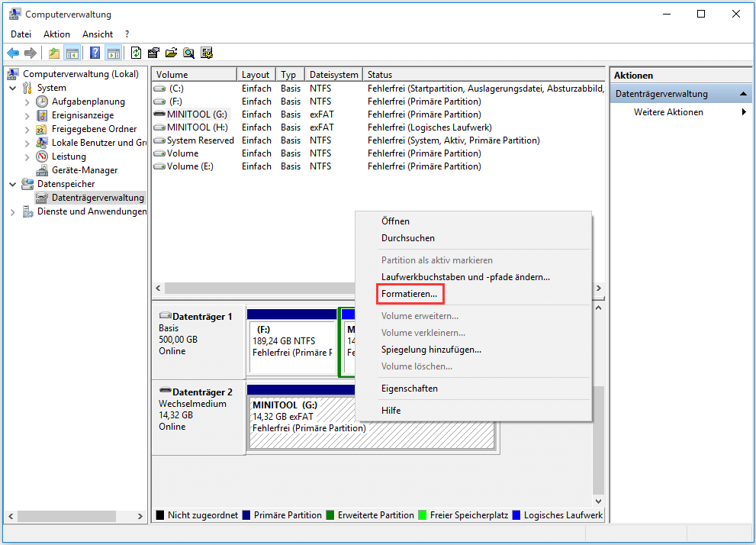Expand the Freigegebene Ordner node
The width and height of the screenshot is (756, 545).
pos(27,130)
